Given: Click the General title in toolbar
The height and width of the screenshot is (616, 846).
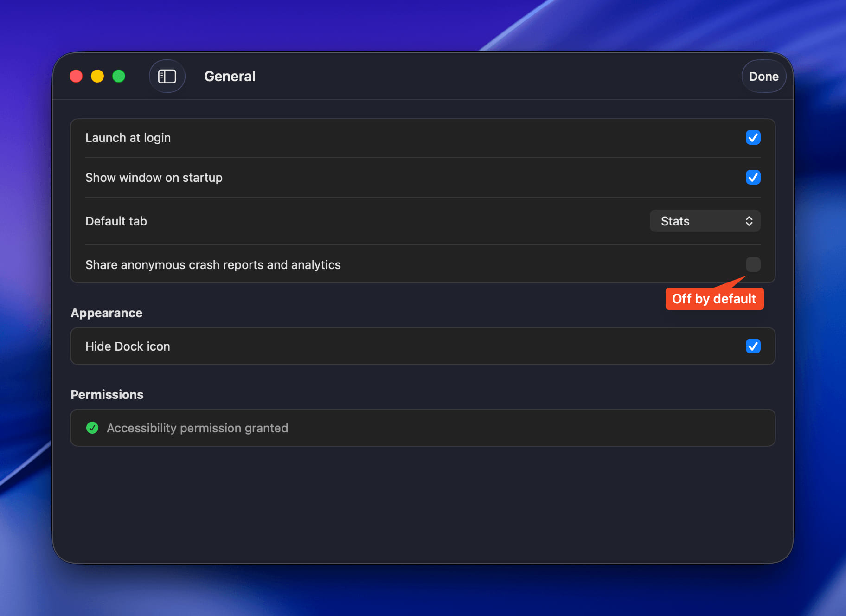Looking at the screenshot, I should (x=230, y=77).
